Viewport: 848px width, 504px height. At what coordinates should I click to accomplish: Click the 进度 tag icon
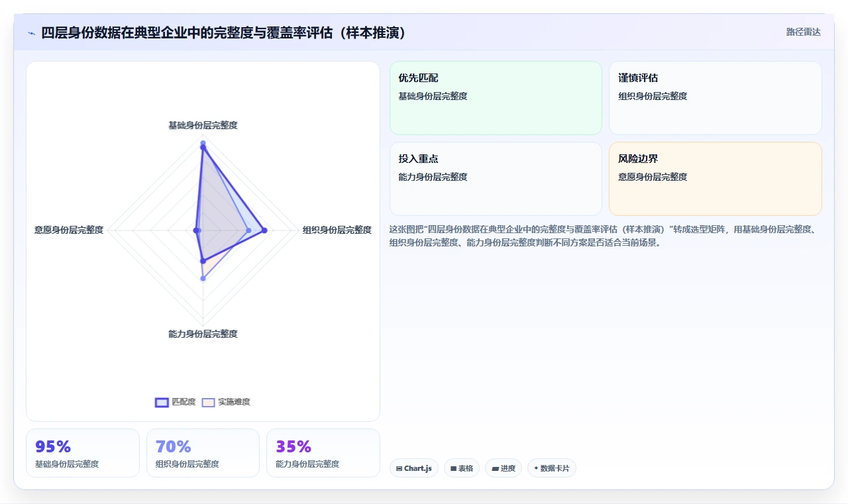coord(495,468)
